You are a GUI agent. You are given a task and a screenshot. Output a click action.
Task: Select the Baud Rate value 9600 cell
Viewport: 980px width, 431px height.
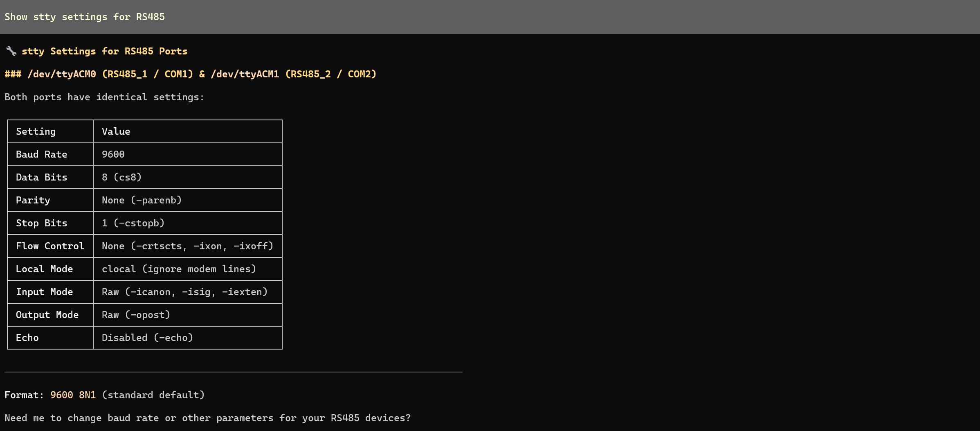click(113, 154)
